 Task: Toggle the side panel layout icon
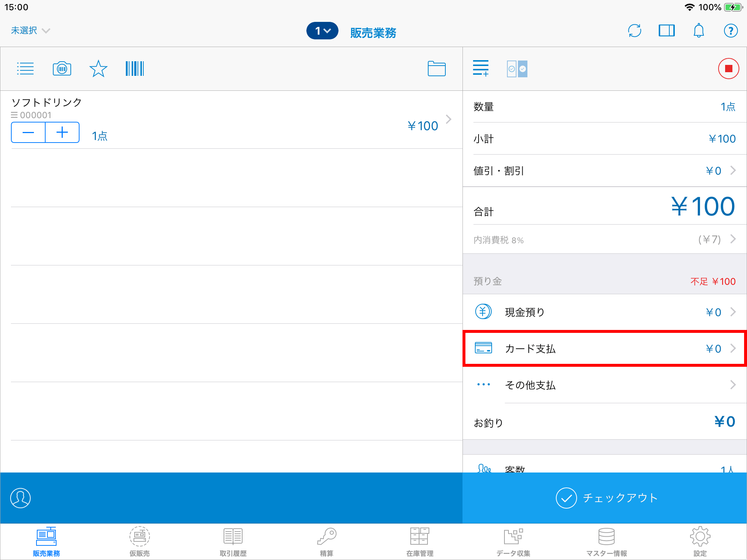click(x=666, y=31)
